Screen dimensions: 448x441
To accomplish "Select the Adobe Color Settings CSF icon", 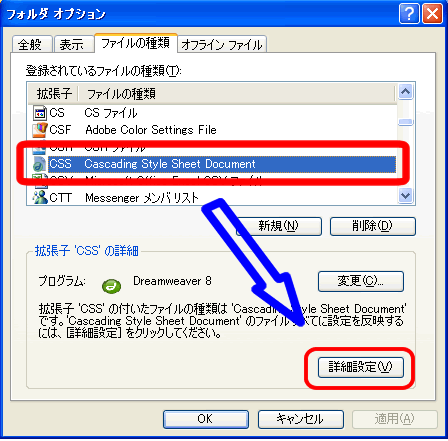I will 40,130.
